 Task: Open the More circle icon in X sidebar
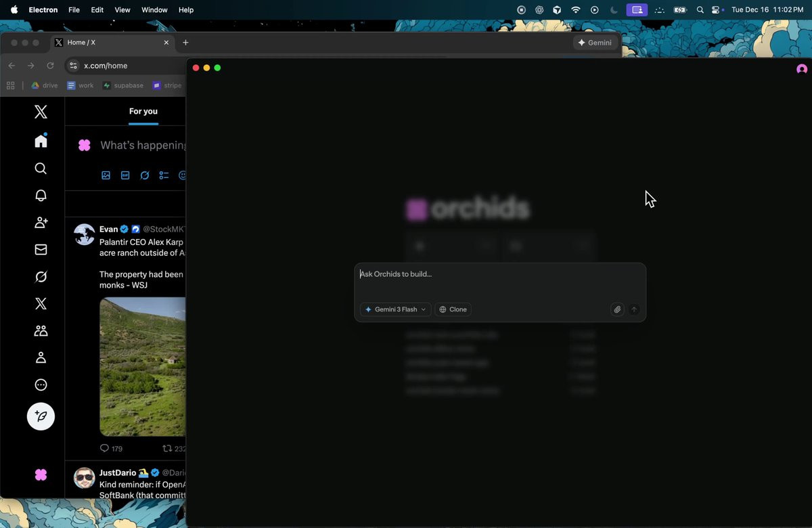(41, 385)
